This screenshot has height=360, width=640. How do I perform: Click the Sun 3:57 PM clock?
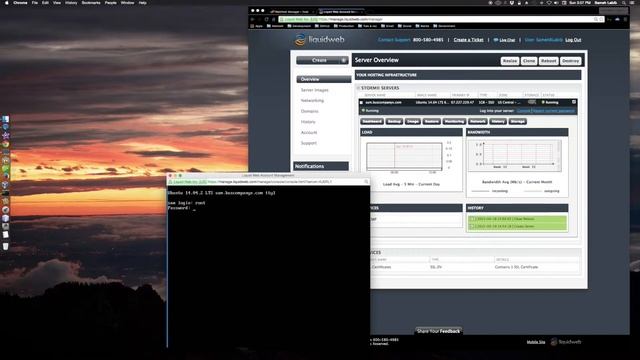point(580,3)
